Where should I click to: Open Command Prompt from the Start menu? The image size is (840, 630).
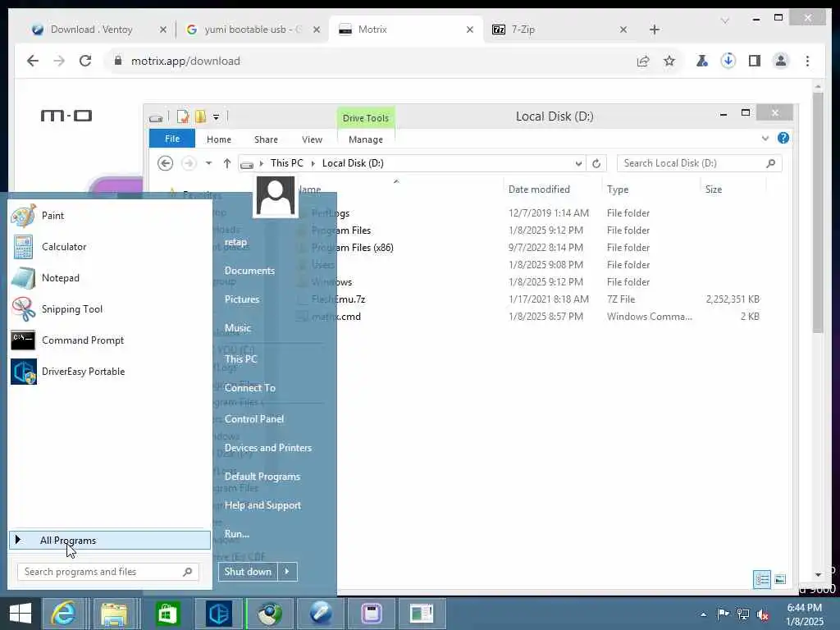110,340
